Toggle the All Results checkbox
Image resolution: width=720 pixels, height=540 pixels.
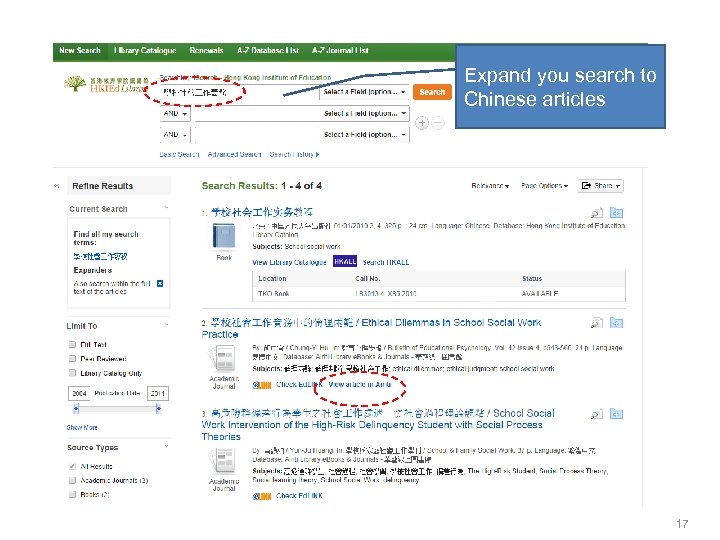pyautogui.click(x=72, y=467)
